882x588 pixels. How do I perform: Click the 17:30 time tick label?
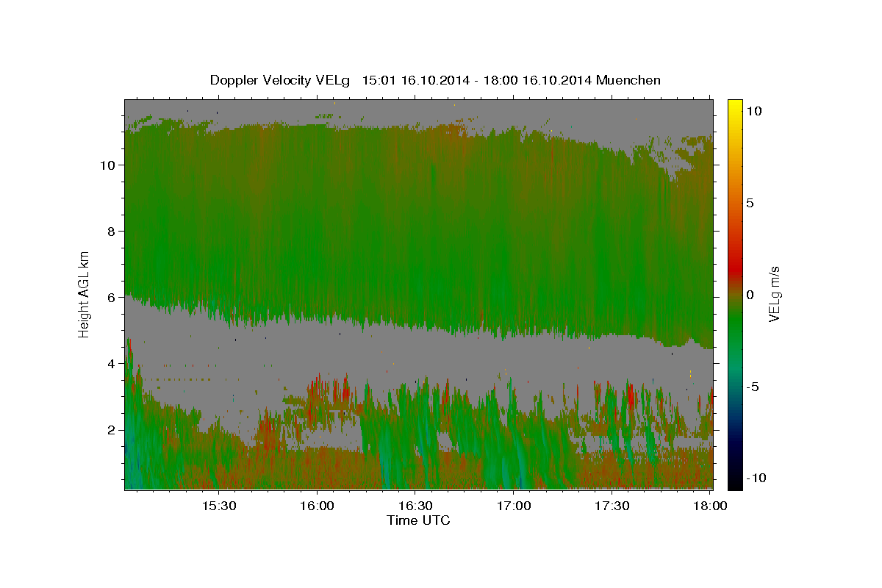(x=612, y=506)
